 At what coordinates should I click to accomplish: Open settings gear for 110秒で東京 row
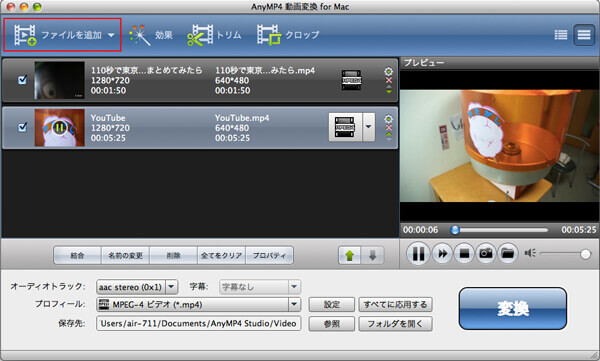[388, 72]
